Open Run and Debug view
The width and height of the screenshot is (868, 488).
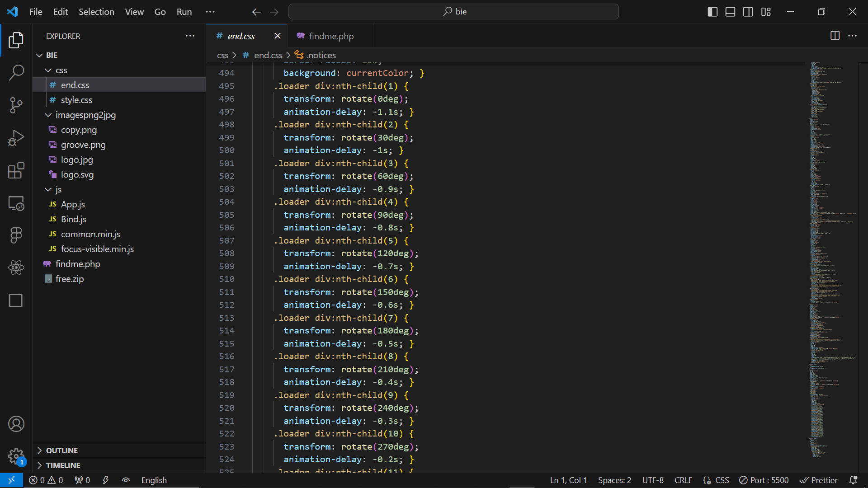click(16, 138)
